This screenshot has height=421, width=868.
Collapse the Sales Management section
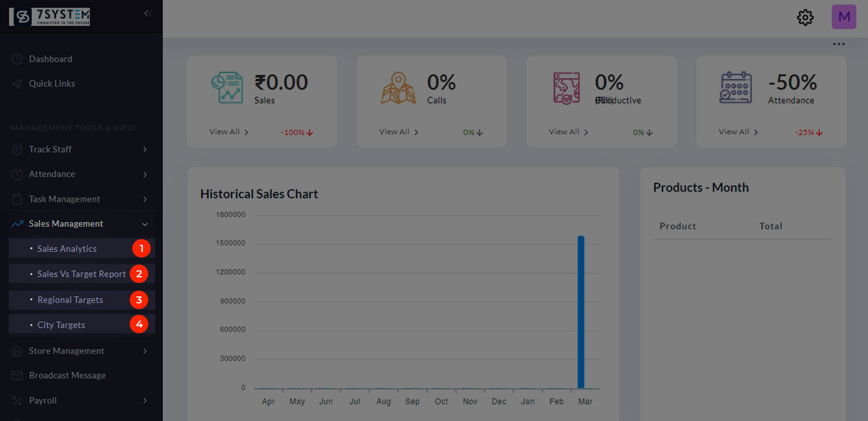[x=81, y=224]
